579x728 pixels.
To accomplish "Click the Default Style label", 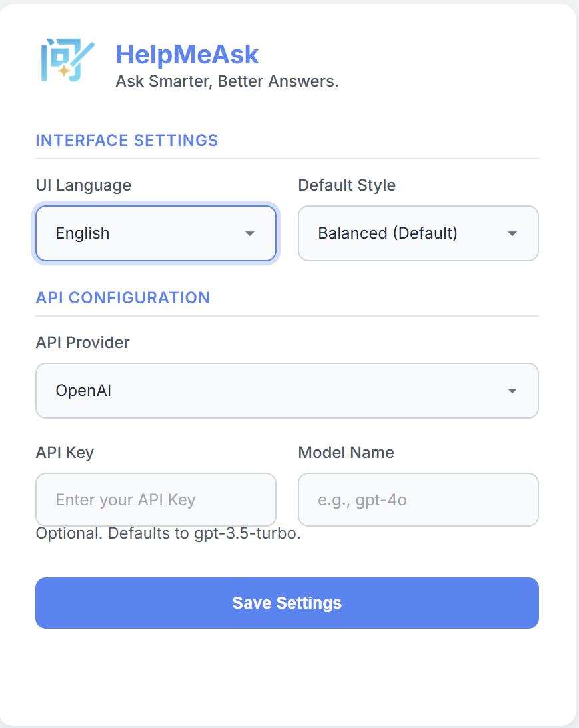I will [x=347, y=185].
